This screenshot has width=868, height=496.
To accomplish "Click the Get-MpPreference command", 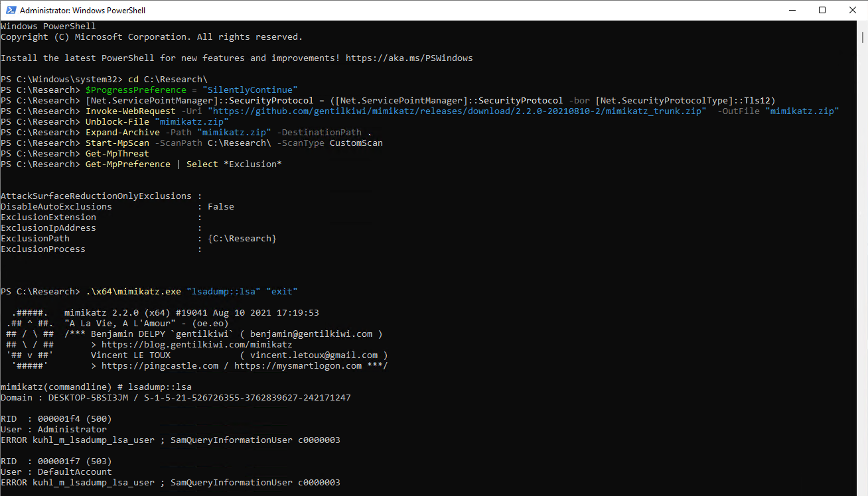I will 128,164.
